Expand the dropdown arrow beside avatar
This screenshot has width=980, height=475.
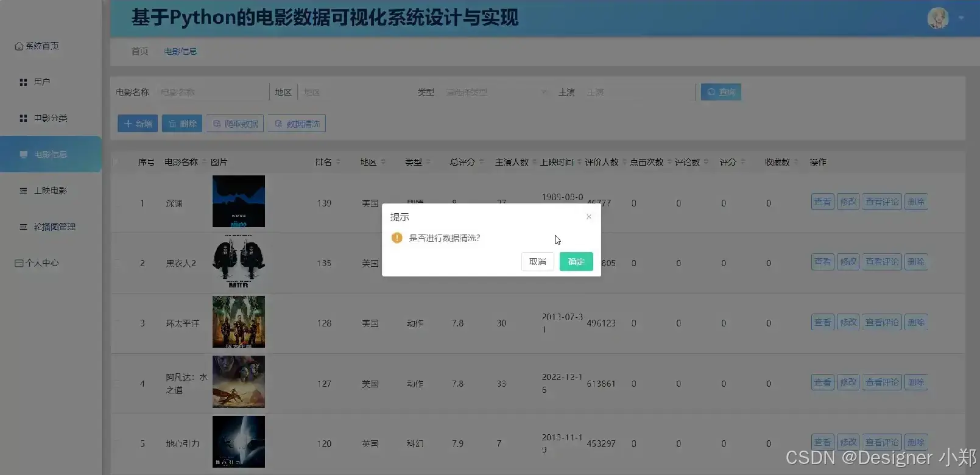click(961, 18)
